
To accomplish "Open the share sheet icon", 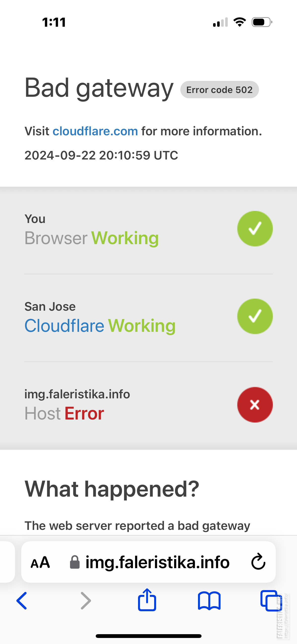I will (147, 600).
